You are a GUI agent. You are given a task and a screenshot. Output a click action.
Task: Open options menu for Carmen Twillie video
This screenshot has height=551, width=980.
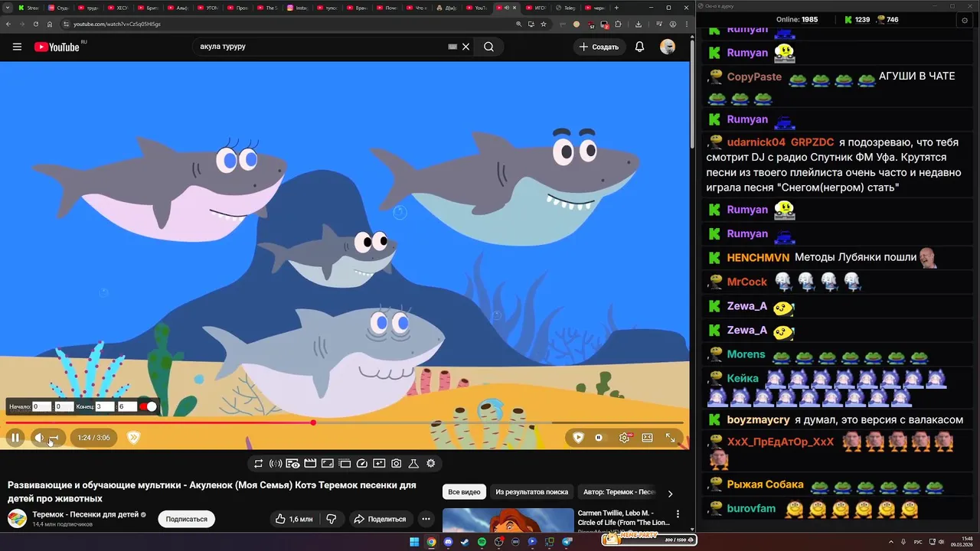click(x=678, y=514)
